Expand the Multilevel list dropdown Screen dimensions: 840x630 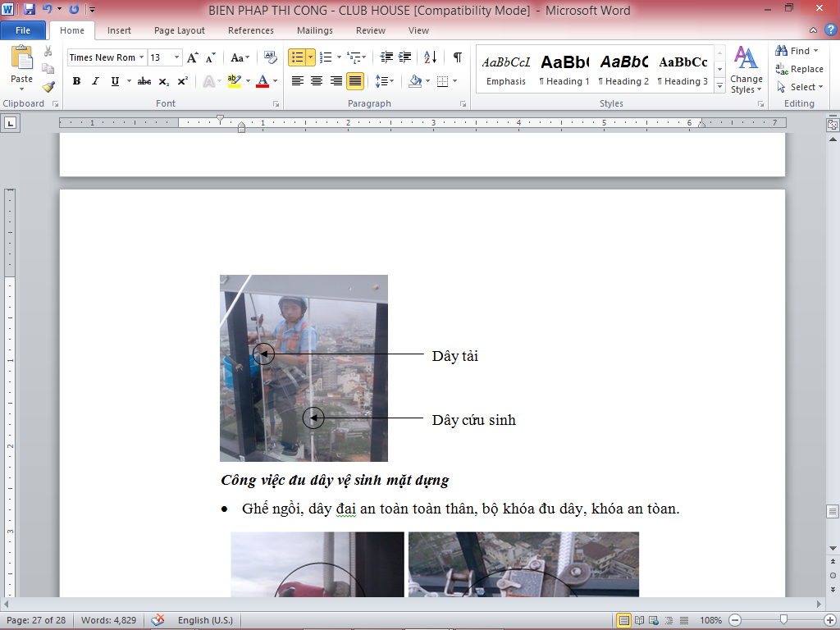[364, 57]
